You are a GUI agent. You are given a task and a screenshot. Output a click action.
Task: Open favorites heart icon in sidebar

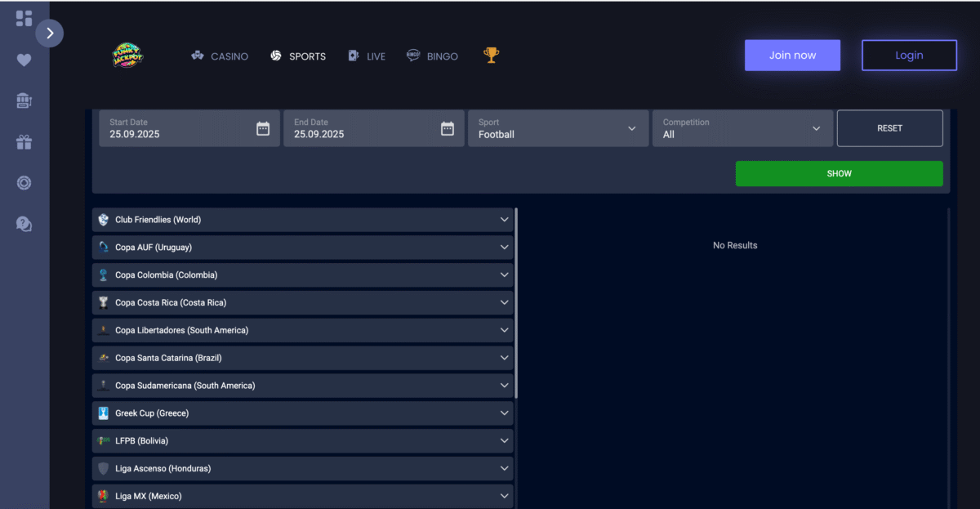click(24, 60)
